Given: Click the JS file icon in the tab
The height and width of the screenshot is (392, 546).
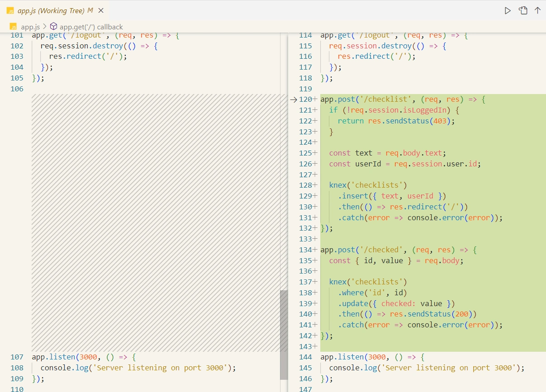Looking at the screenshot, I should tap(10, 10).
